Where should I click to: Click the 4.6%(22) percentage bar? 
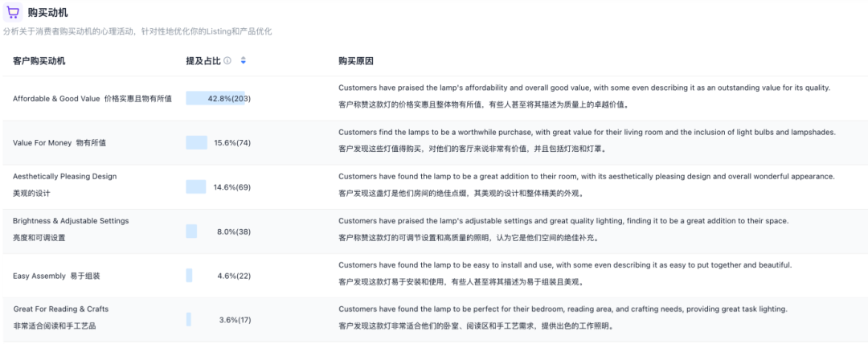coord(190,276)
